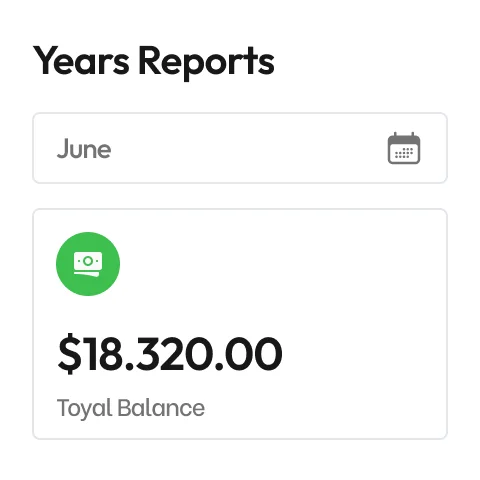Click the dollar amount in balance card
The image size is (480, 480).
point(170,353)
